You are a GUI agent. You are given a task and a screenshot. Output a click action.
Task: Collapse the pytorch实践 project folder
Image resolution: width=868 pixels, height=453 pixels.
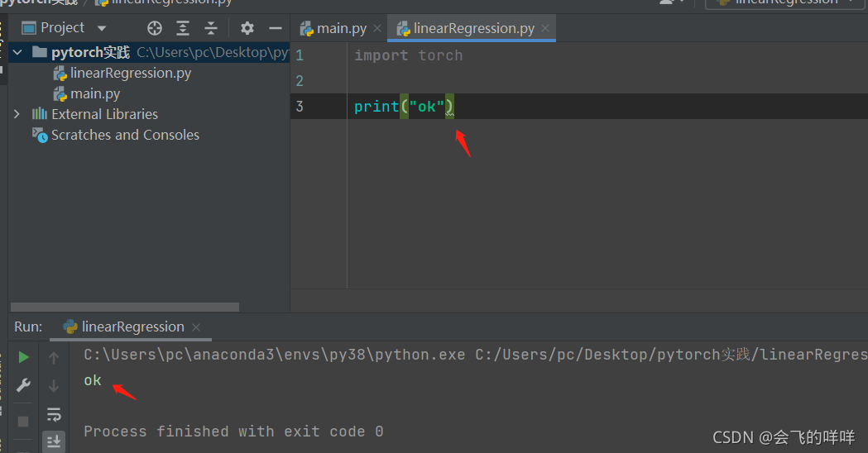pyautogui.click(x=17, y=53)
